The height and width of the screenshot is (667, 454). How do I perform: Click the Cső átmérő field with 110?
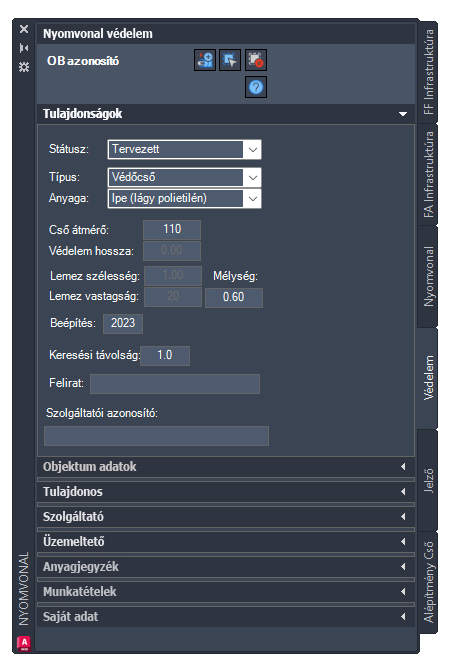coord(172,230)
